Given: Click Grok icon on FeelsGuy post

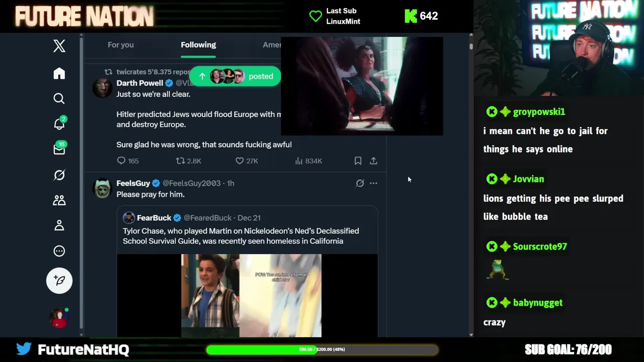Looking at the screenshot, I should [x=360, y=184].
